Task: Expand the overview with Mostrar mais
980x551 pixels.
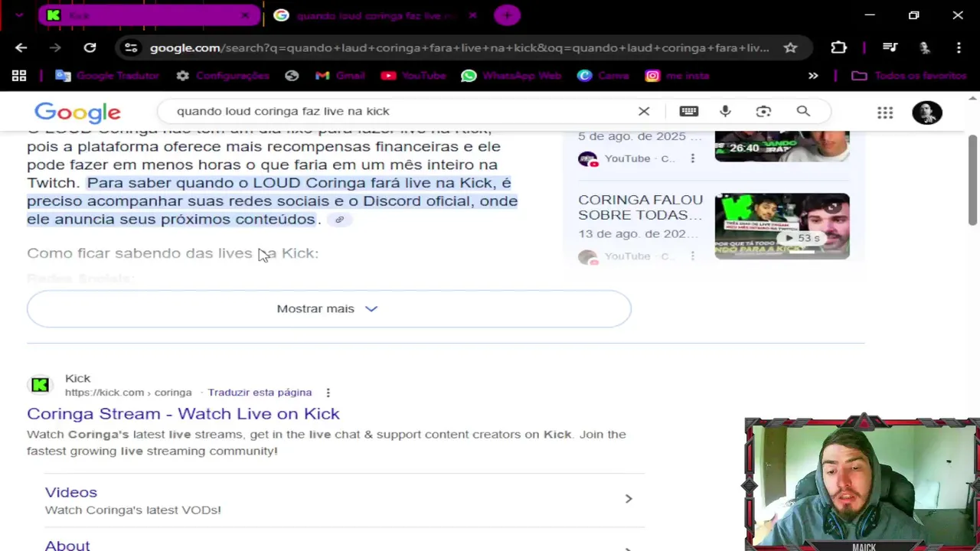Action: pos(329,308)
